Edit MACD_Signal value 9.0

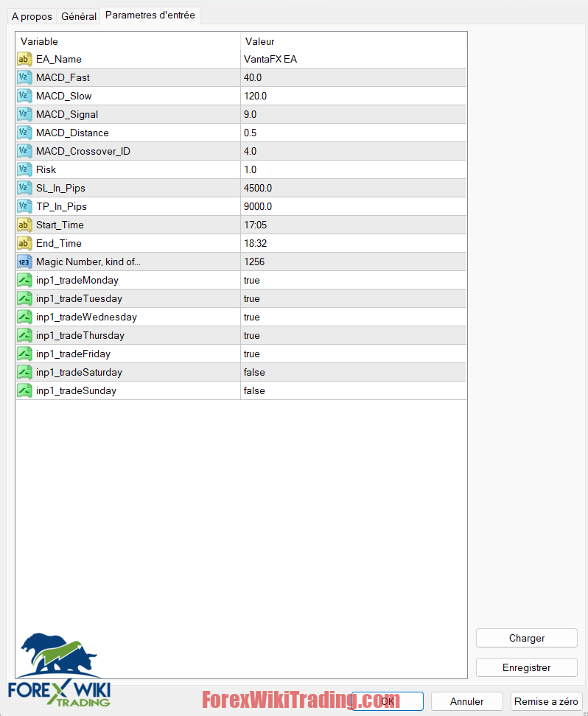(x=354, y=115)
